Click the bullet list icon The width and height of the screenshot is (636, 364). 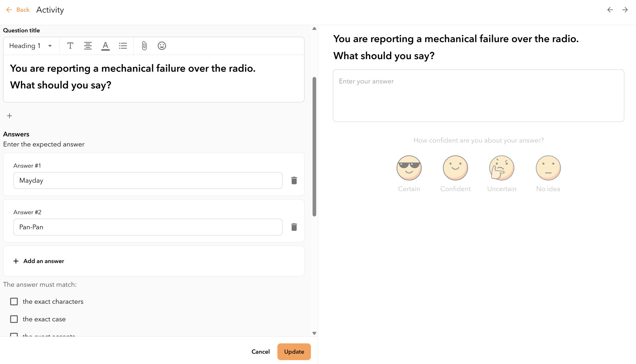pyautogui.click(x=123, y=46)
